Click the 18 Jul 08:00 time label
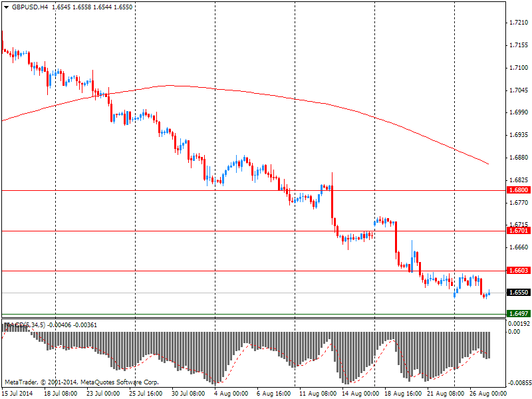 point(61,394)
